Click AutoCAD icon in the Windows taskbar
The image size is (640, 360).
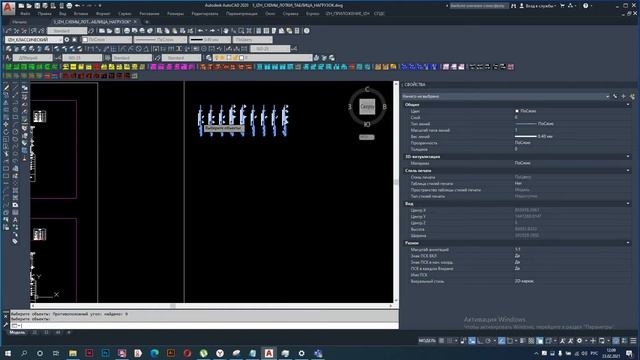[x=269, y=353]
